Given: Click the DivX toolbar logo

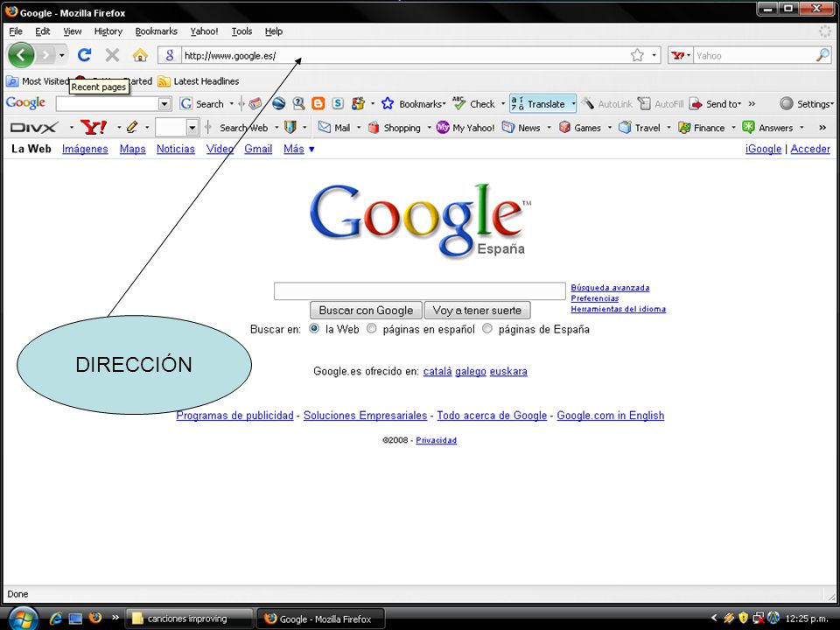Looking at the screenshot, I should click(34, 128).
